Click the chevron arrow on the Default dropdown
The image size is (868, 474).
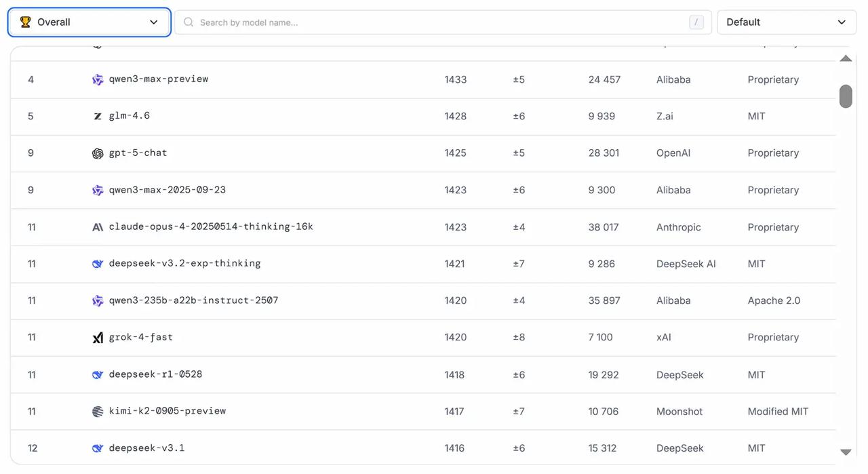click(x=842, y=22)
